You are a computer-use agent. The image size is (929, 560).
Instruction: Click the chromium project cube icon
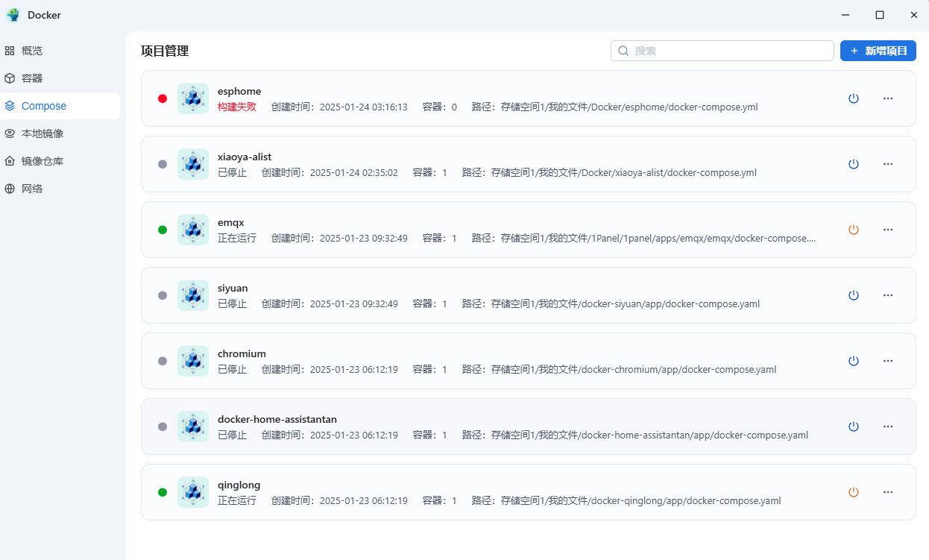point(193,361)
